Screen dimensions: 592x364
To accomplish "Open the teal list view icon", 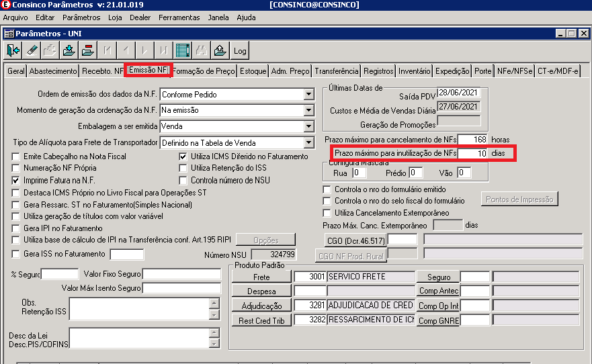I will tap(183, 50).
